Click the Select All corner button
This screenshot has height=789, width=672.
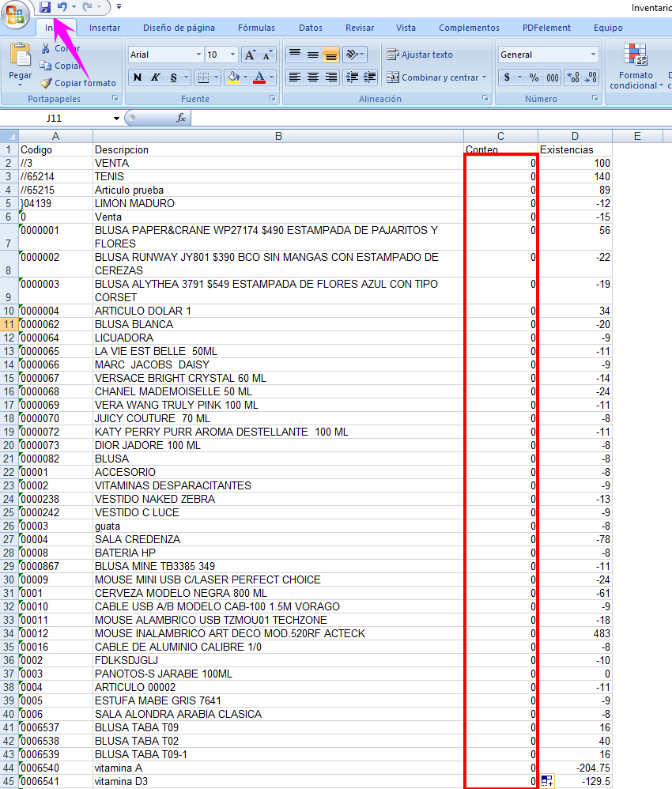(x=9, y=136)
